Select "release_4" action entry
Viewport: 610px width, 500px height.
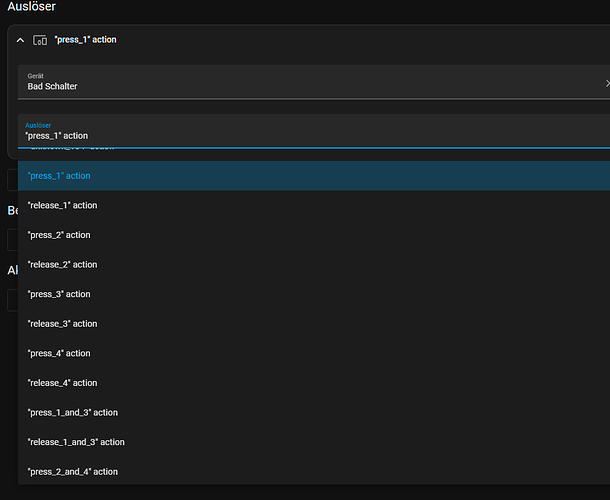tap(314, 383)
